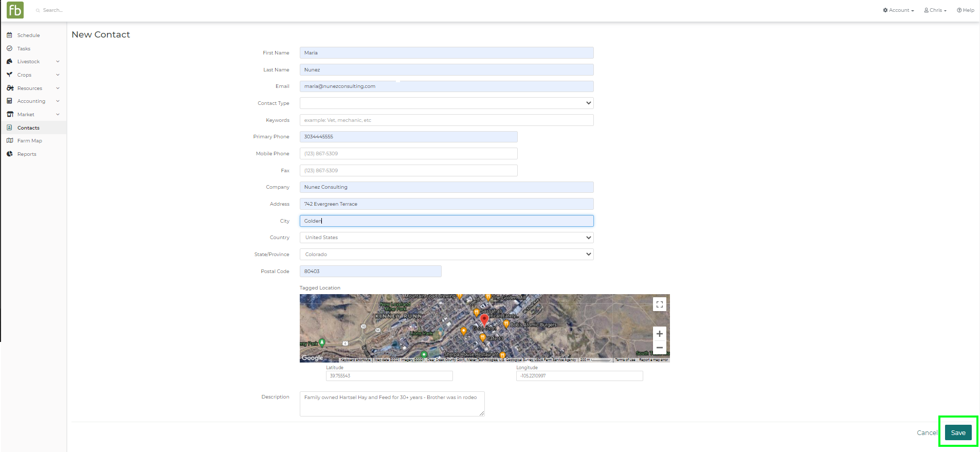Viewport: 980px width, 452px height.
Task: Click the Mobile Phone field
Action: pos(408,154)
